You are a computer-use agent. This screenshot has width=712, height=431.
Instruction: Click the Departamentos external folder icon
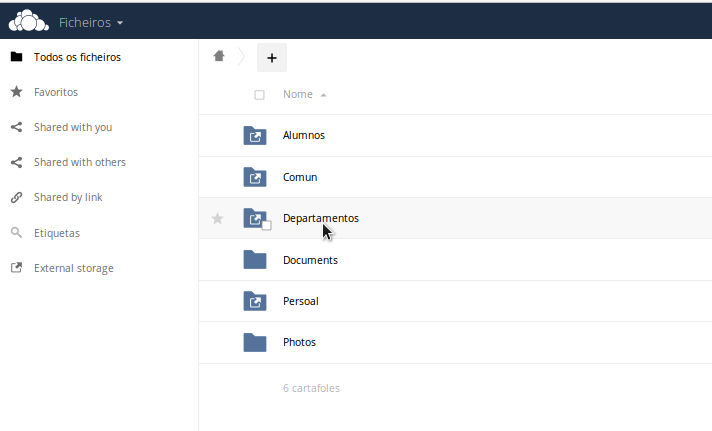coord(255,218)
